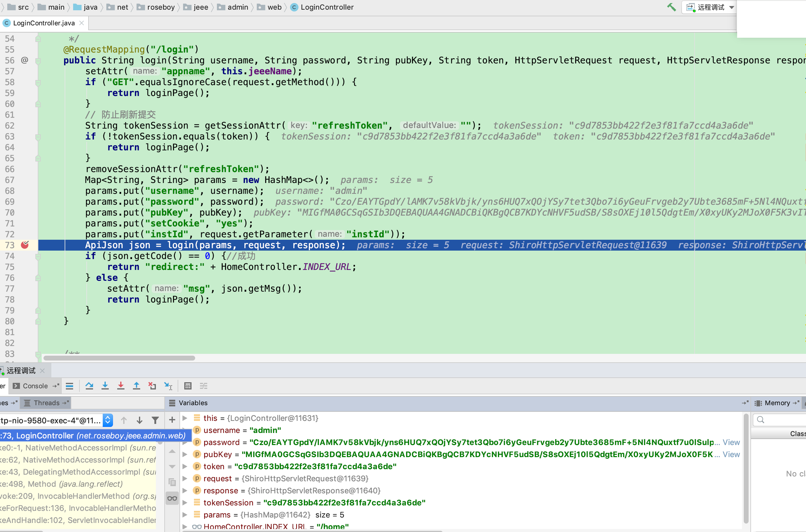Select the 远程调试 debug tab

[21, 371]
